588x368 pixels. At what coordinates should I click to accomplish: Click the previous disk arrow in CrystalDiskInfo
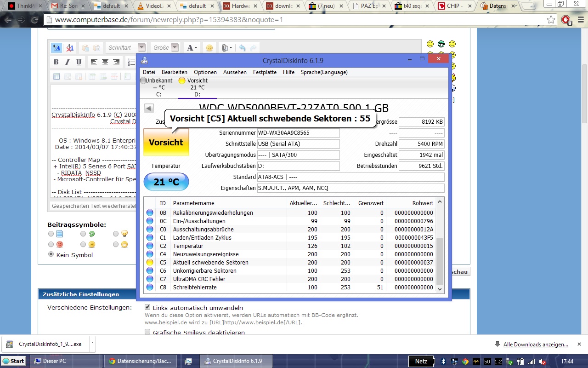click(x=149, y=108)
